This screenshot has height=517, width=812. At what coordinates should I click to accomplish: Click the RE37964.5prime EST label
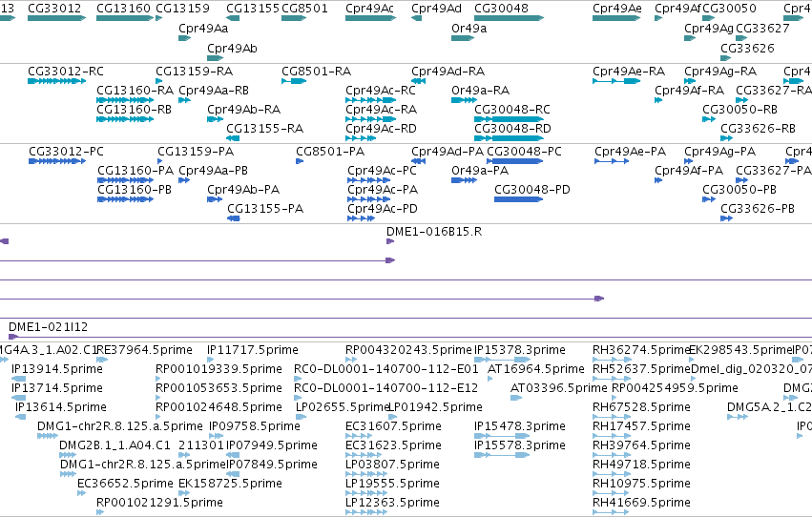[144, 350]
